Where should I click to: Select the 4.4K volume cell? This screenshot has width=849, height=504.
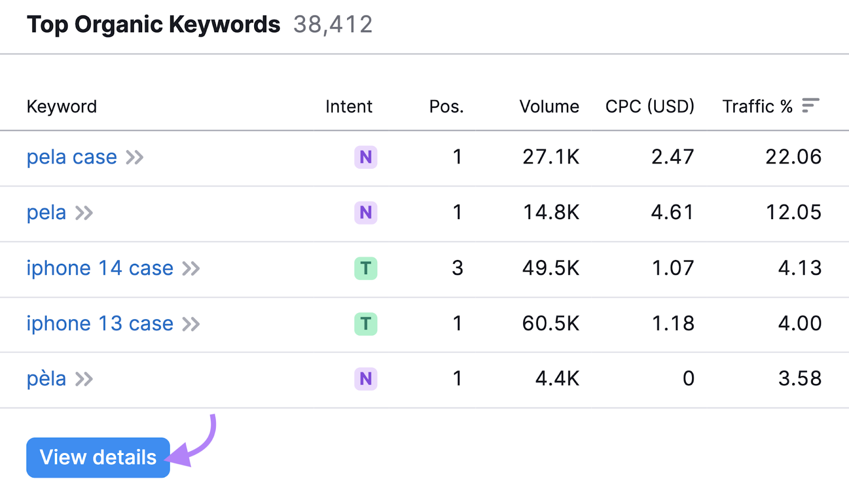pyautogui.click(x=557, y=379)
